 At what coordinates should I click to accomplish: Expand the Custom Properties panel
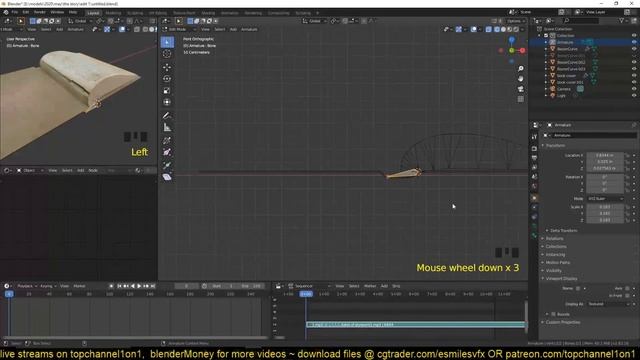tap(562, 322)
